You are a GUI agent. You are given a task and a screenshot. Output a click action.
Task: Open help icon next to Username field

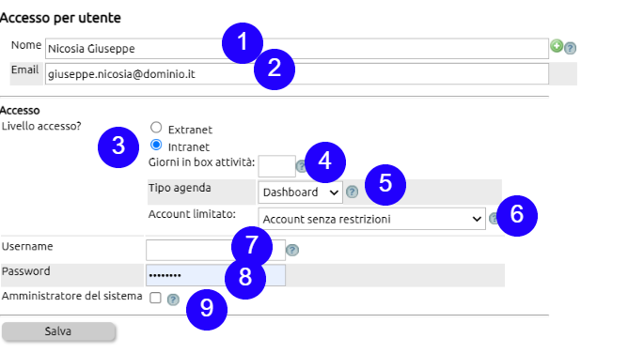[x=292, y=250]
